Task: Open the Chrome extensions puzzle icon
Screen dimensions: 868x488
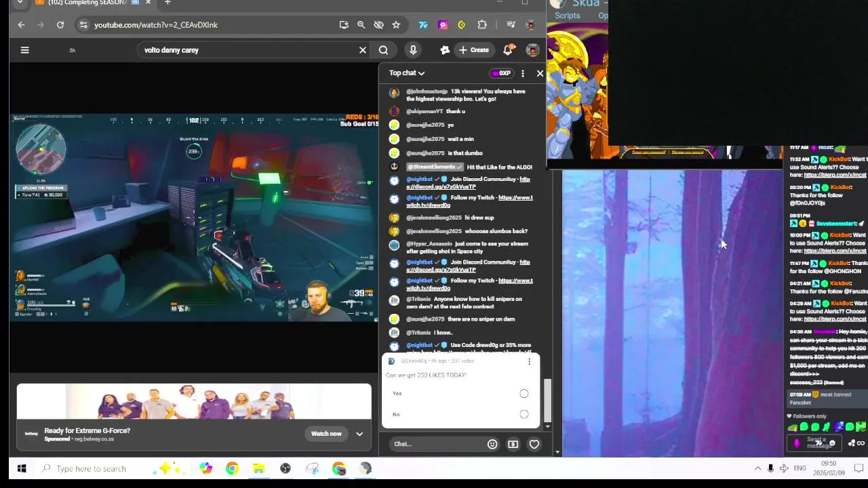Action: tap(482, 25)
